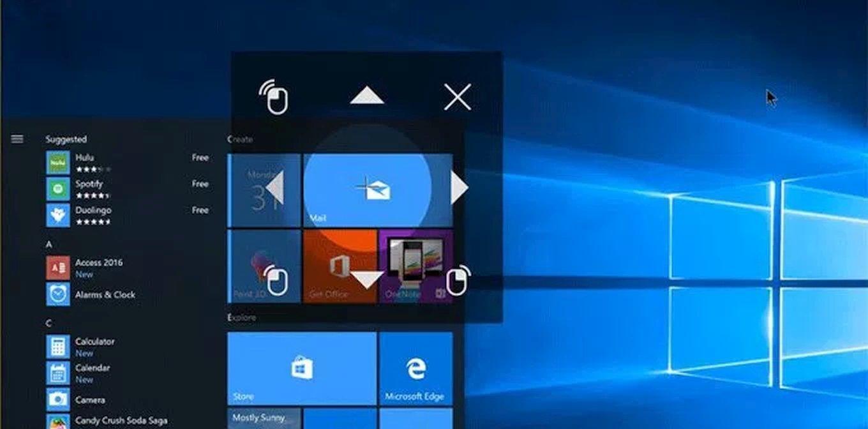Click the Suggested section heading
868x429 pixels.
coord(66,139)
